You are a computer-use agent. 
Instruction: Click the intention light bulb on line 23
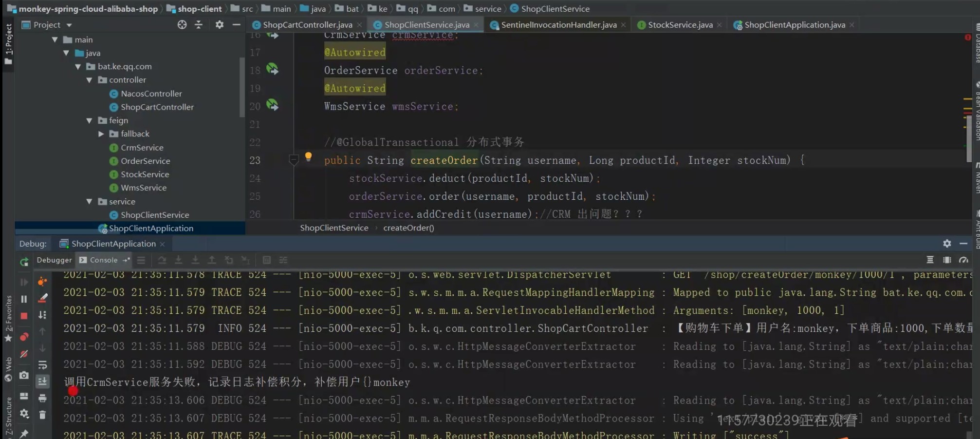(x=308, y=156)
